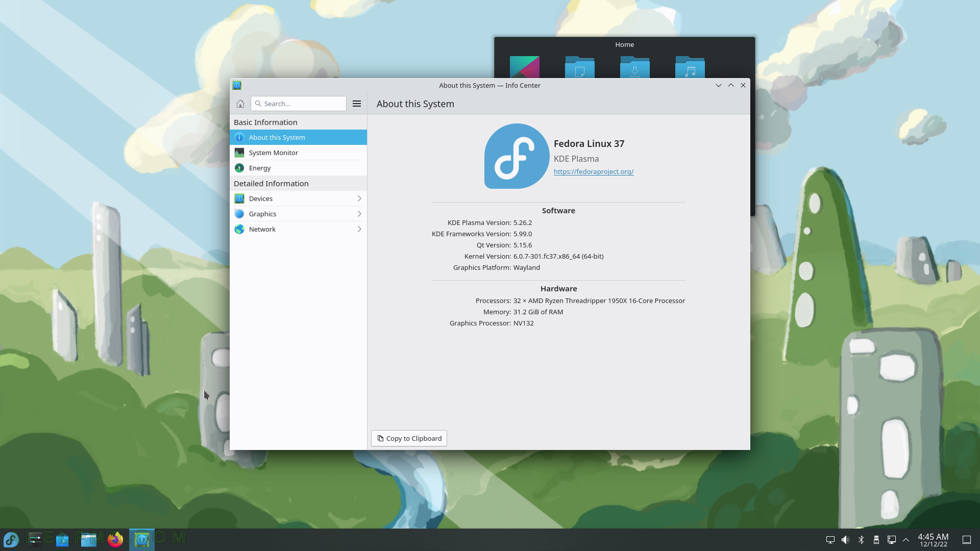Click the Fedora Linux 37 heading
Screen dimensions: 980x551
pyautogui.click(x=589, y=144)
